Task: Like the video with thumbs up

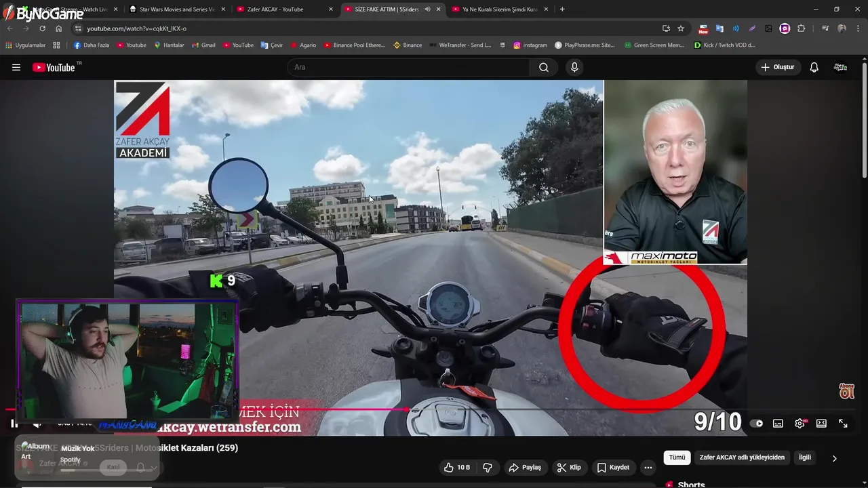Action: coord(457,468)
